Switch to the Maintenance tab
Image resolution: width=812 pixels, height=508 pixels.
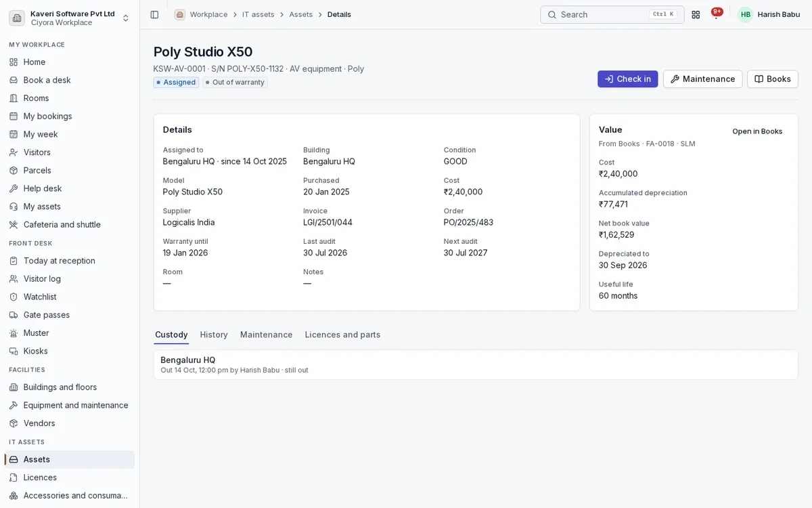[267, 335]
